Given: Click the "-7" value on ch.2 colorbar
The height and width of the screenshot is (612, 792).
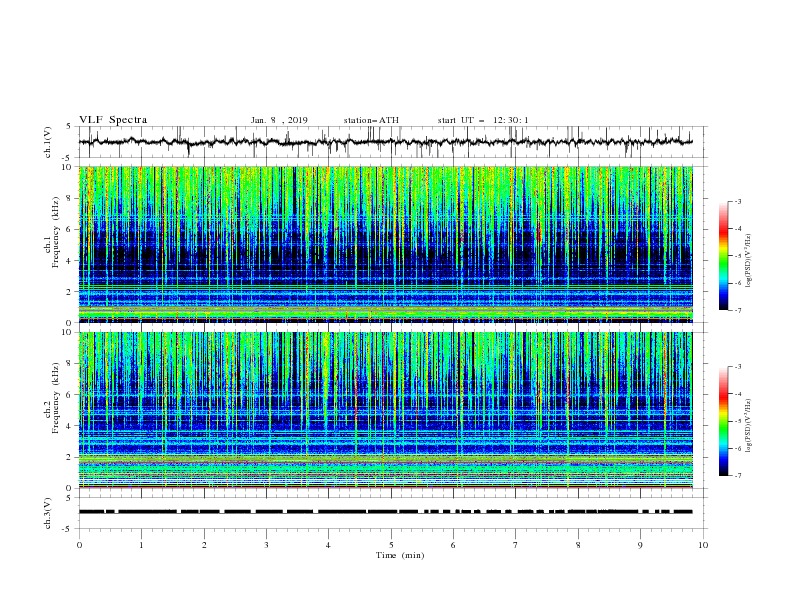Looking at the screenshot, I should [737, 476].
